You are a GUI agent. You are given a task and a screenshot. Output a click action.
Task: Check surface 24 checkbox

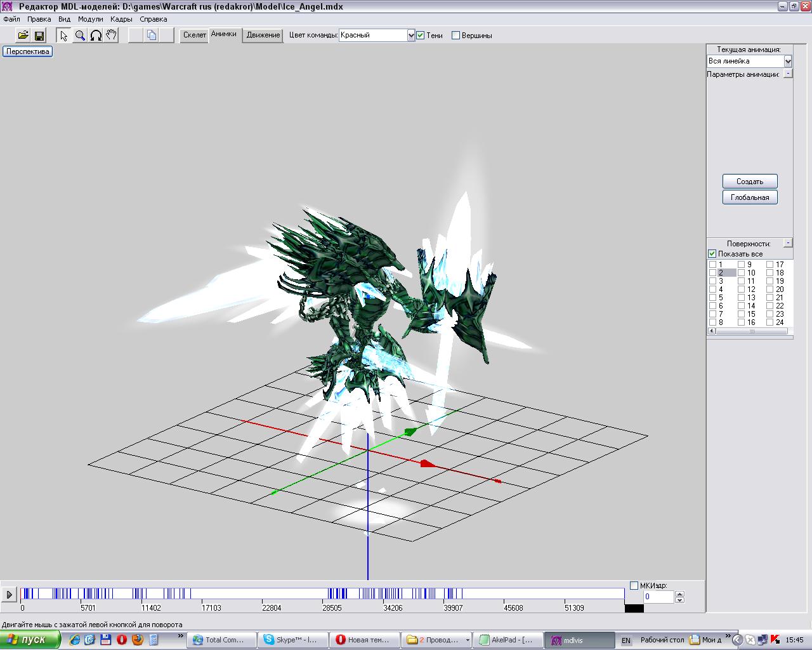tap(769, 322)
